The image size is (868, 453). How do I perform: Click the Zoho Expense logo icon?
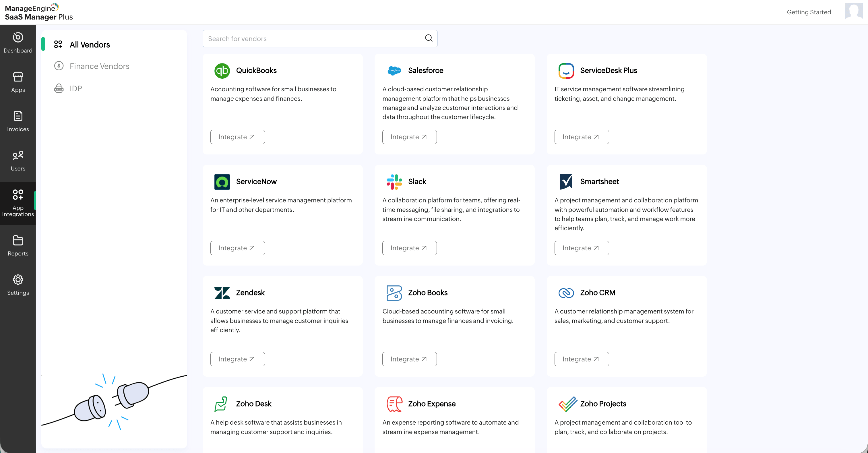coord(394,404)
